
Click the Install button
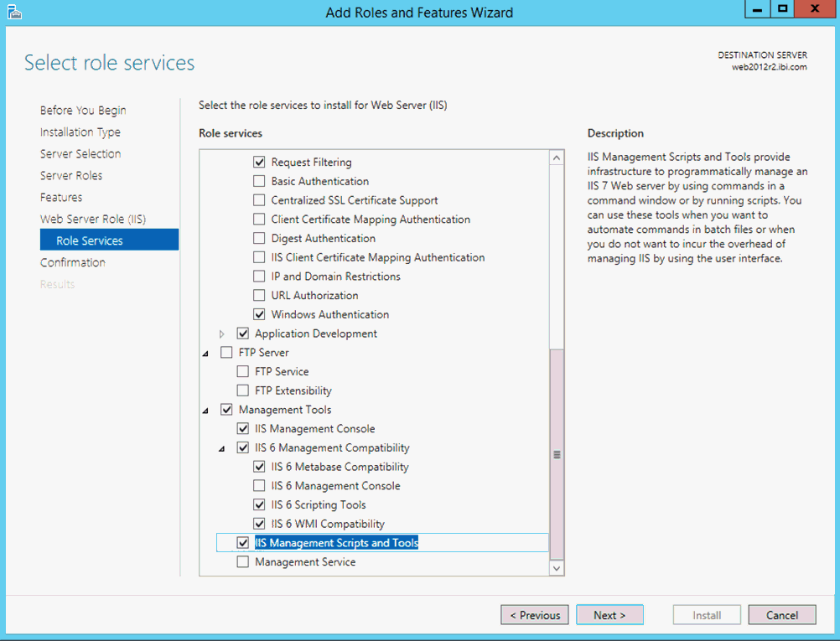click(x=707, y=615)
